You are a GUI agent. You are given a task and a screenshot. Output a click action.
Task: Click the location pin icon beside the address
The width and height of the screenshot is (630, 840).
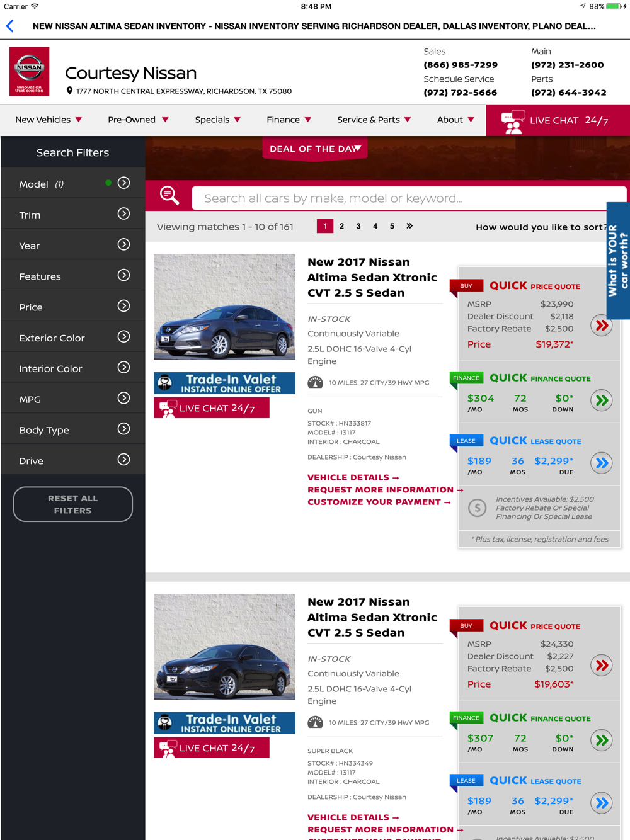click(x=69, y=91)
